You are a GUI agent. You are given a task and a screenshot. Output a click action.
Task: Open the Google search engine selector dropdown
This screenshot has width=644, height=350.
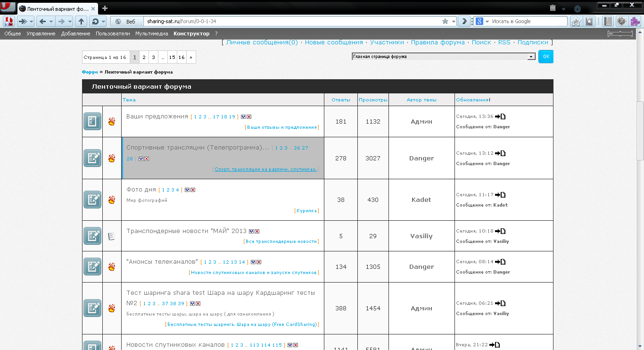coord(481,21)
